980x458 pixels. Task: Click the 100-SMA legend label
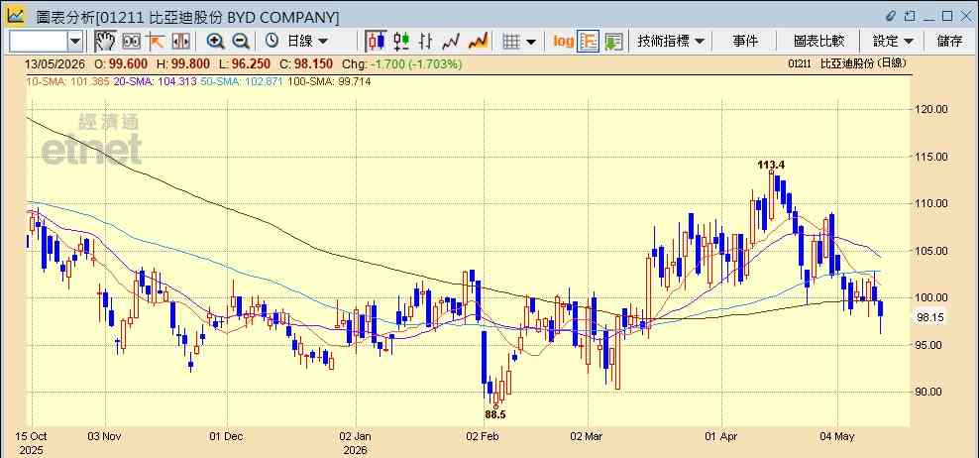pos(329,81)
